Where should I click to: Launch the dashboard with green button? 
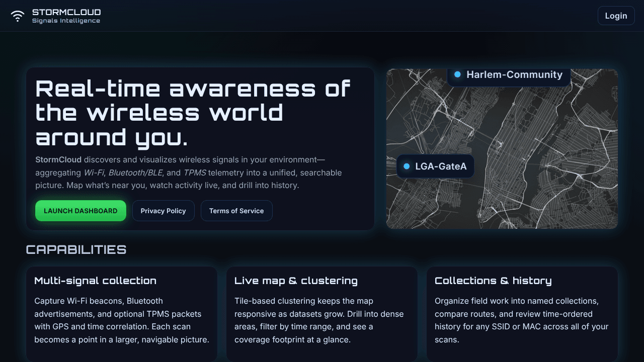click(x=80, y=211)
